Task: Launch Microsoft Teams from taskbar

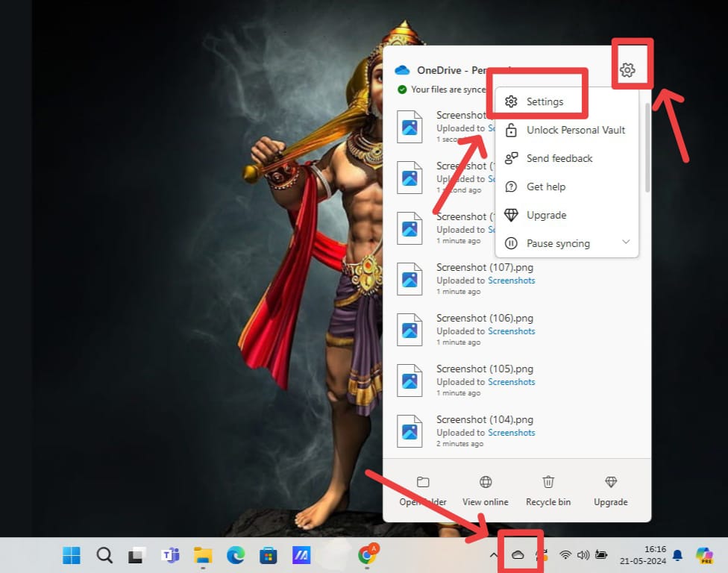Action: [x=170, y=555]
